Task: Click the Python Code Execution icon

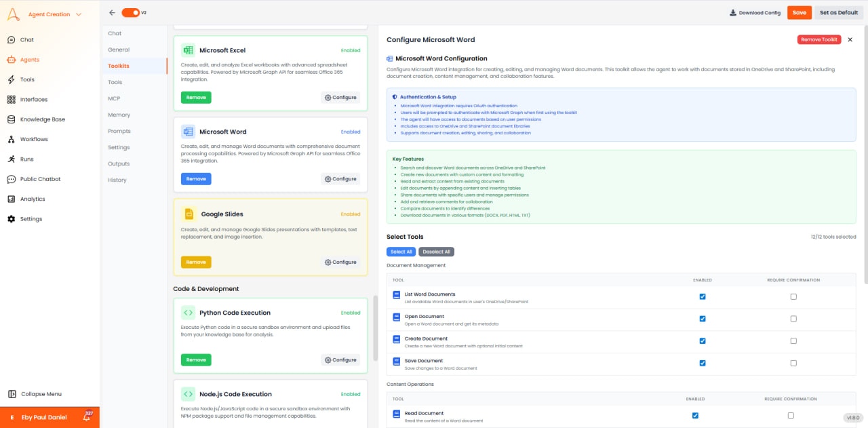Action: click(x=188, y=313)
